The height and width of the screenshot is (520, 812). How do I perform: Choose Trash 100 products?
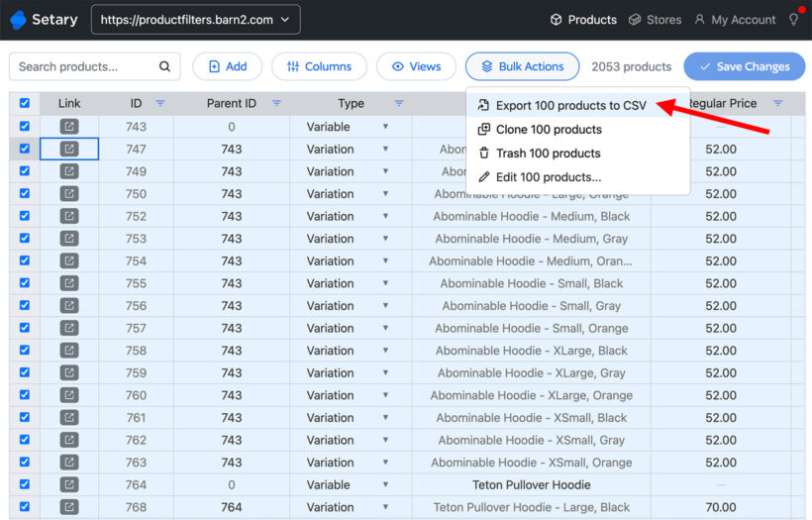[x=548, y=154]
